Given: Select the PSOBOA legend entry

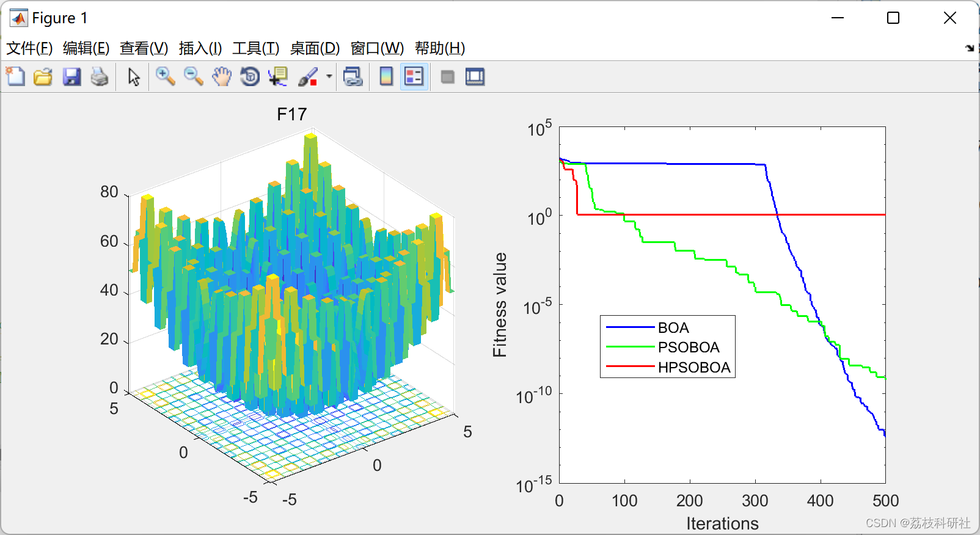Looking at the screenshot, I should coord(689,348).
